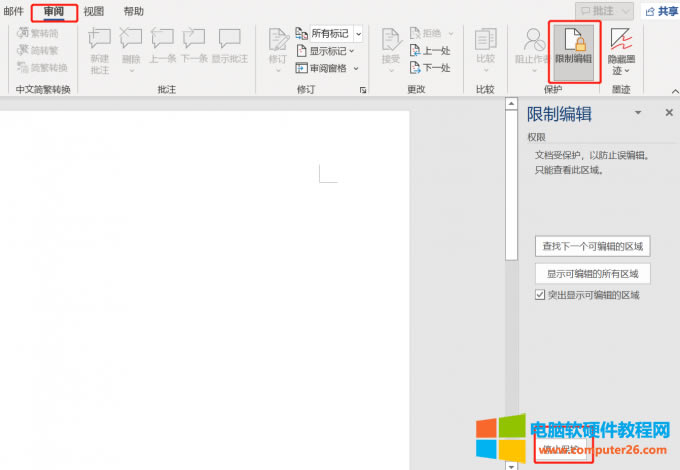This screenshot has width=680, height=470.
Task: Click the 接受 (Accept) change icon
Action: tap(390, 47)
